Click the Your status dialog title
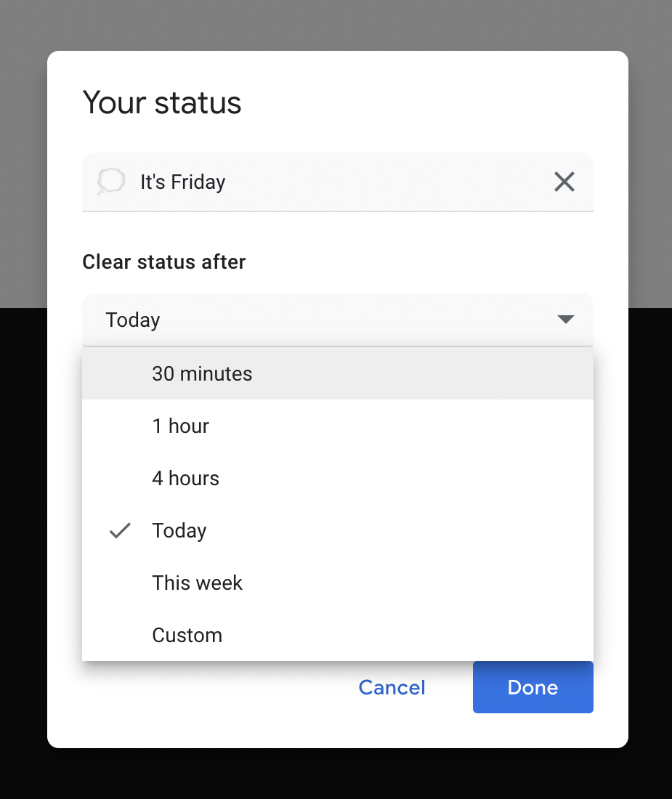Viewport: 672px width, 799px height. click(162, 102)
